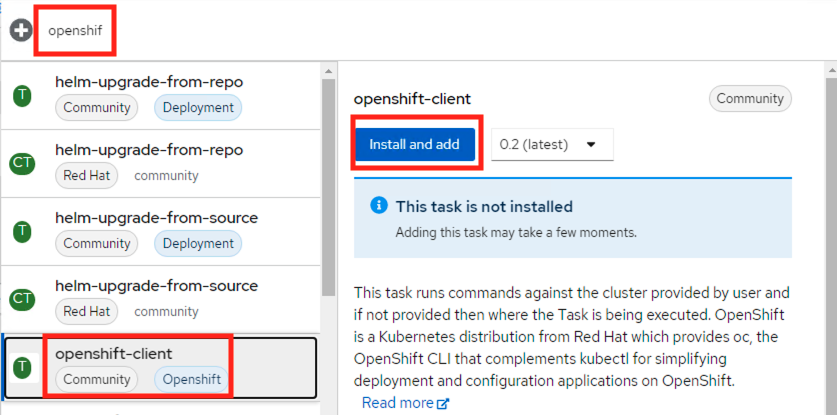Click the Community badge in details panel header
837x415 pixels.
750,98
